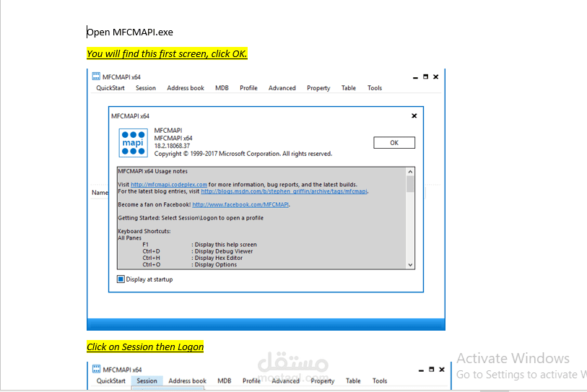The width and height of the screenshot is (587, 392).
Task: Click usage notes scrollbar up arrow
Action: [x=410, y=172]
